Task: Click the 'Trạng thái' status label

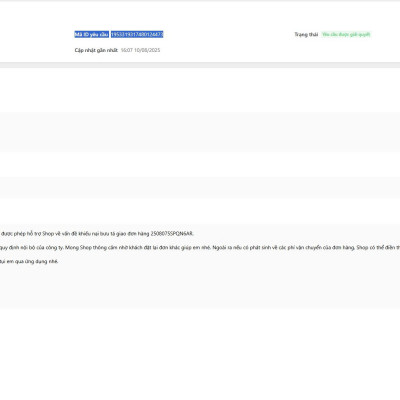Action: click(306, 34)
